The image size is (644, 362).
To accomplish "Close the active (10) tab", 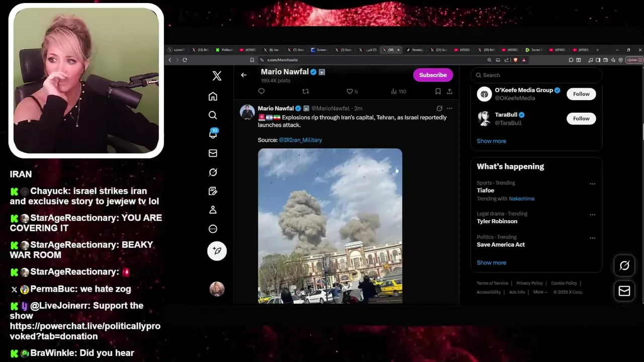I will (x=398, y=50).
